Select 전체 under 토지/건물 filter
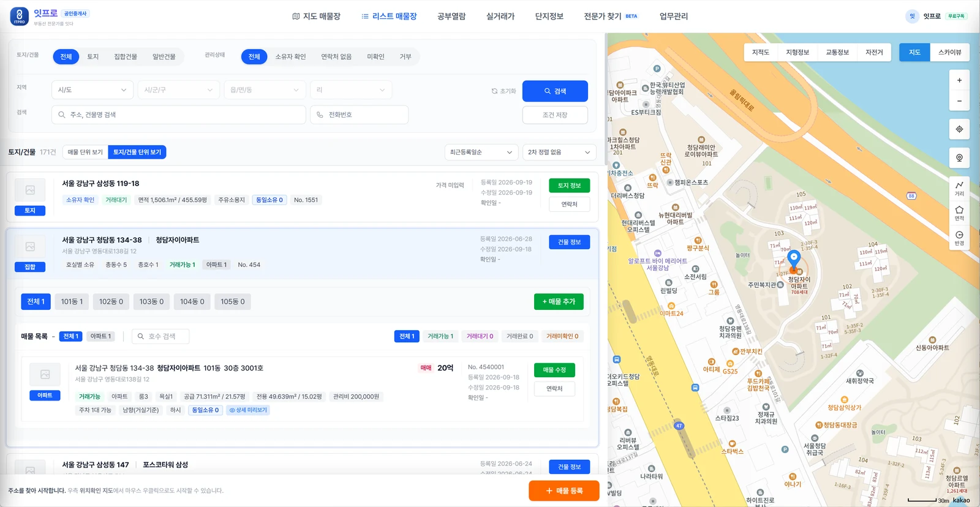 (66, 57)
